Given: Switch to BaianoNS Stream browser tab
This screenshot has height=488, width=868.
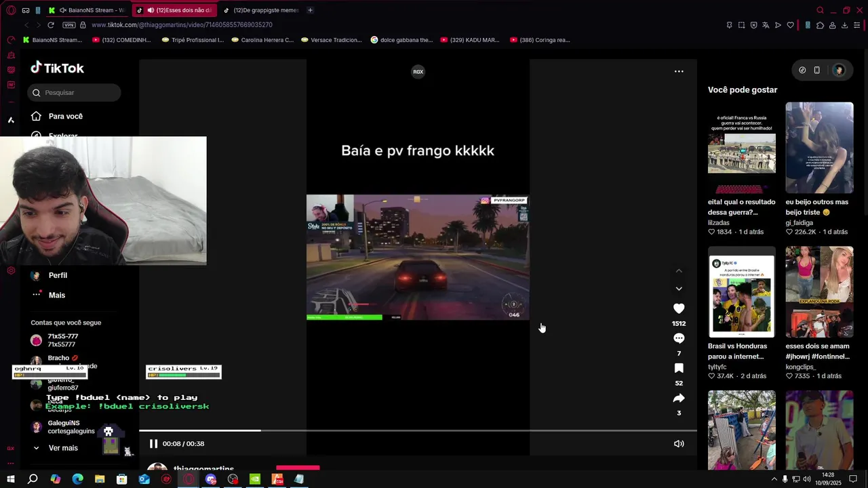Looking at the screenshot, I should [x=87, y=10].
